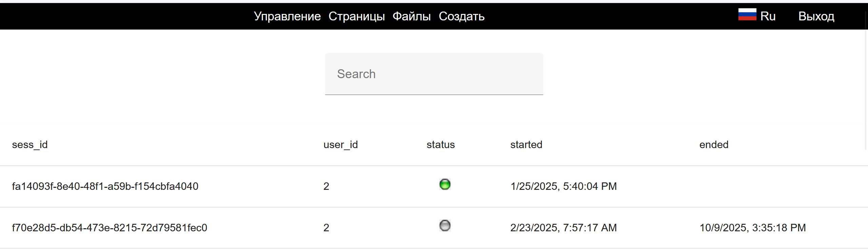
Task: Click start time 1/25/2025, 5:40:04 PM
Action: (564, 186)
